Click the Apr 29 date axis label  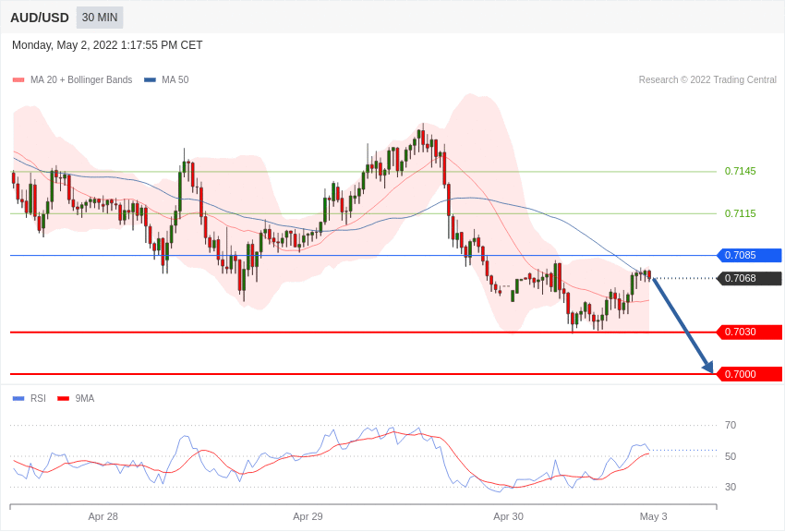coord(308,516)
